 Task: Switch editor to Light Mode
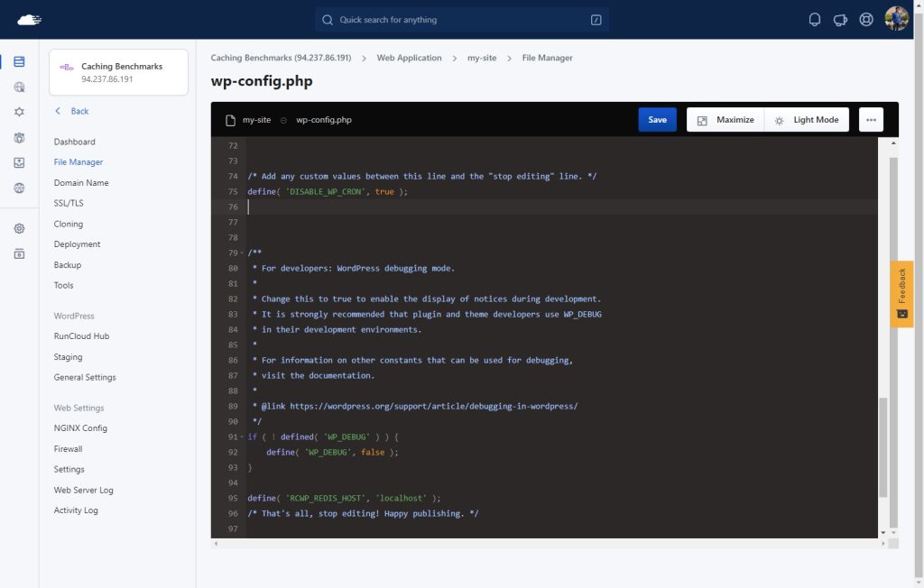click(807, 120)
